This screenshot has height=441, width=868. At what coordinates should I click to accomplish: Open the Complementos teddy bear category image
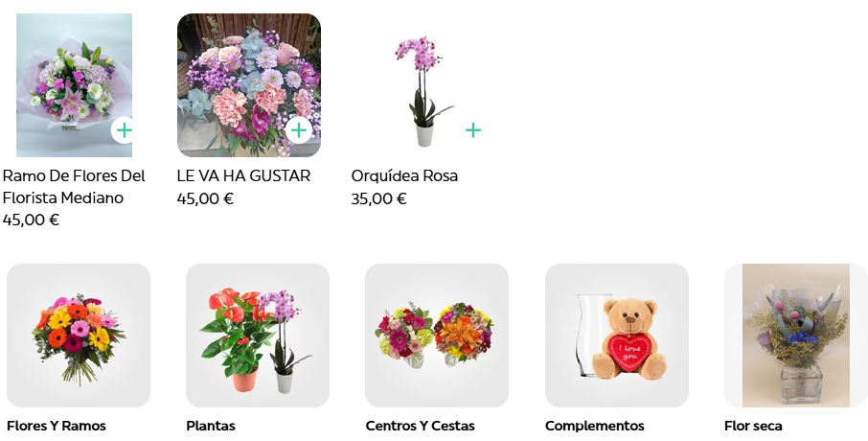click(x=617, y=336)
